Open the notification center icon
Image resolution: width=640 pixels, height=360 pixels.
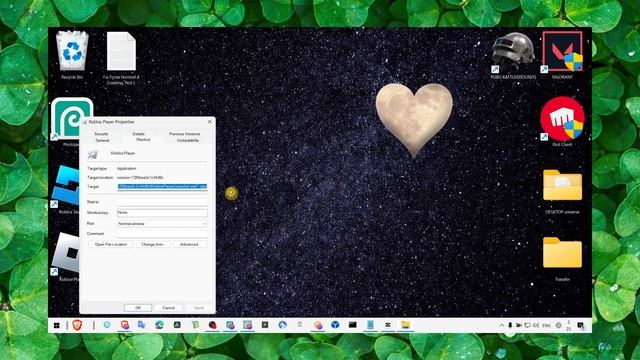pyautogui.click(x=580, y=325)
